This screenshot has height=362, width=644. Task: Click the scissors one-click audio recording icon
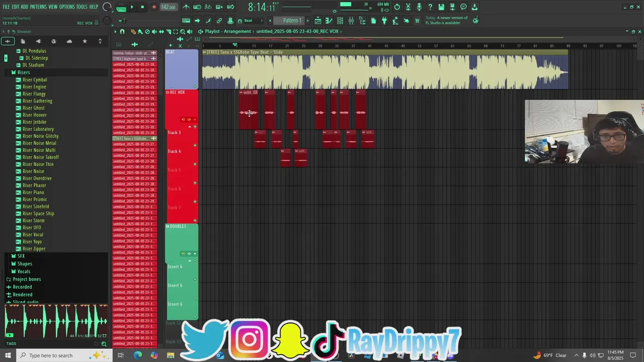tap(408, 7)
